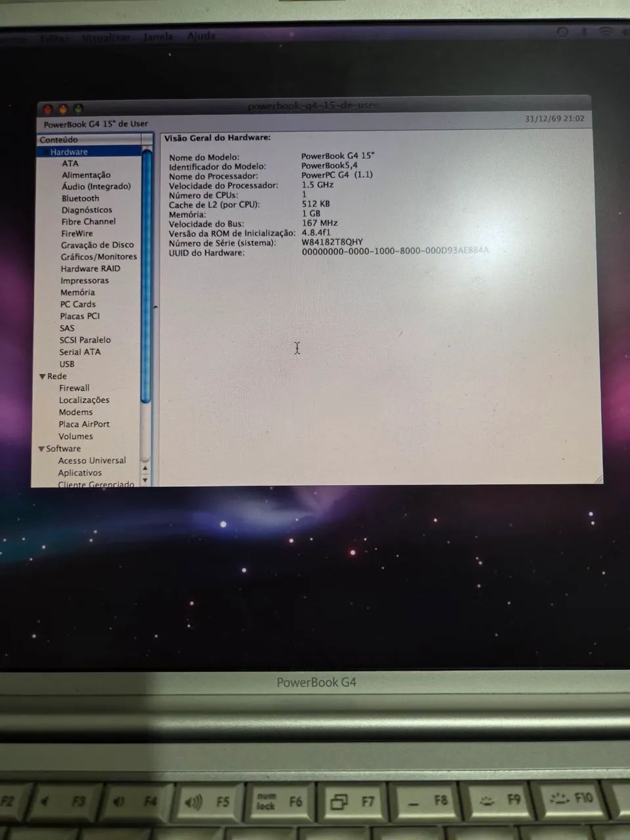The image size is (630, 840).
Task: Click the 167 MHz bus speed value
Action: click(320, 223)
